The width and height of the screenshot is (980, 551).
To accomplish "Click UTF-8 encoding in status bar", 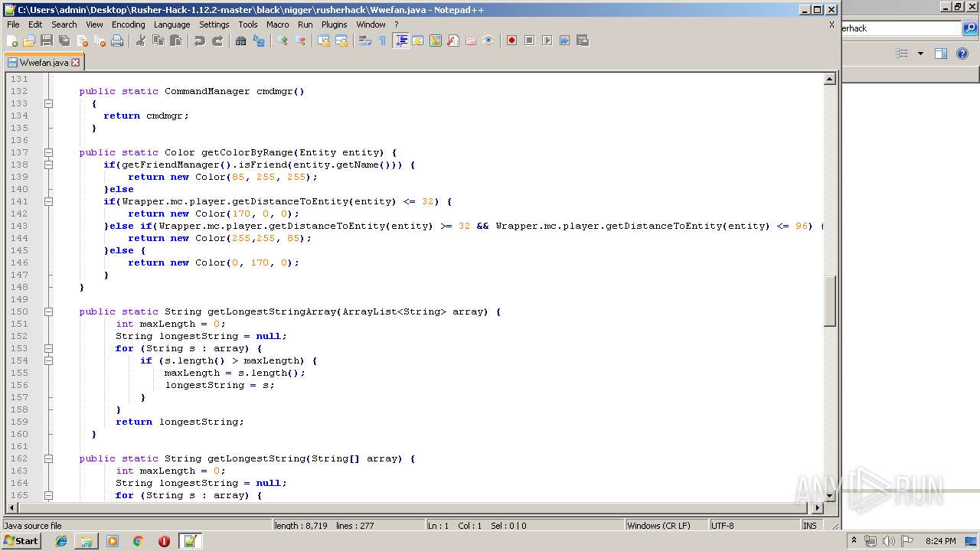I will click(722, 526).
